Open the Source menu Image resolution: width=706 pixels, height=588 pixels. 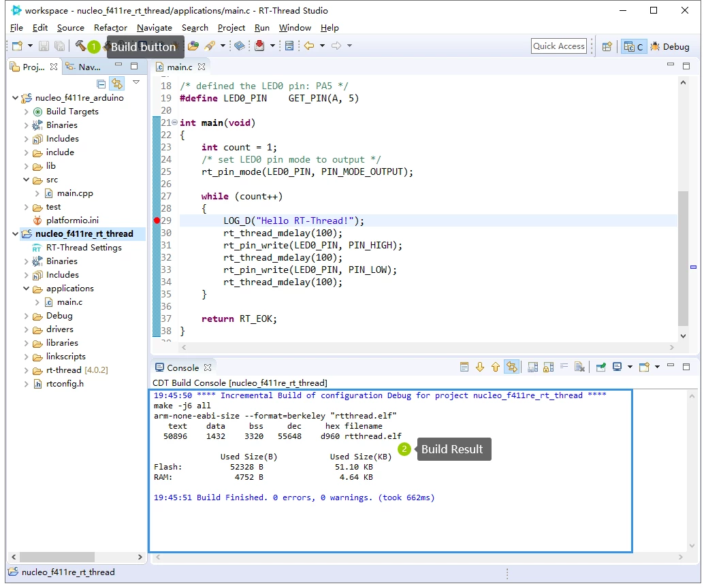(x=70, y=27)
